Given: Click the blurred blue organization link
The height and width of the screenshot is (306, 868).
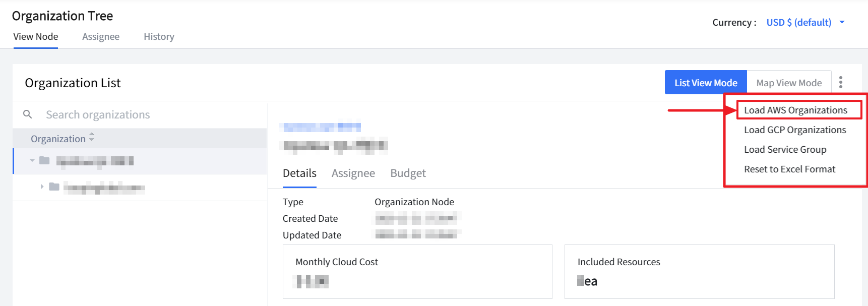Looking at the screenshot, I should click(x=322, y=127).
